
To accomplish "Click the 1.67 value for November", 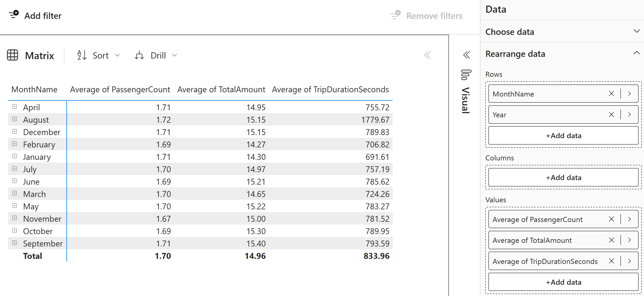I will coord(164,219).
